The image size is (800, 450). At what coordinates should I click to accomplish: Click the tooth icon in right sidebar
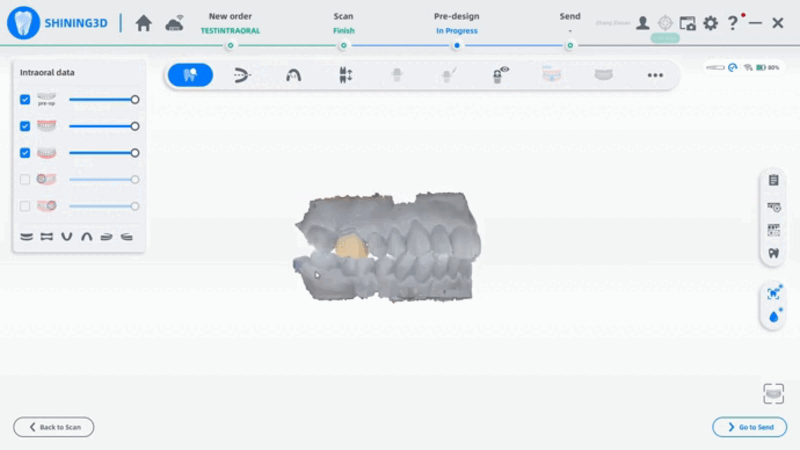(773, 253)
